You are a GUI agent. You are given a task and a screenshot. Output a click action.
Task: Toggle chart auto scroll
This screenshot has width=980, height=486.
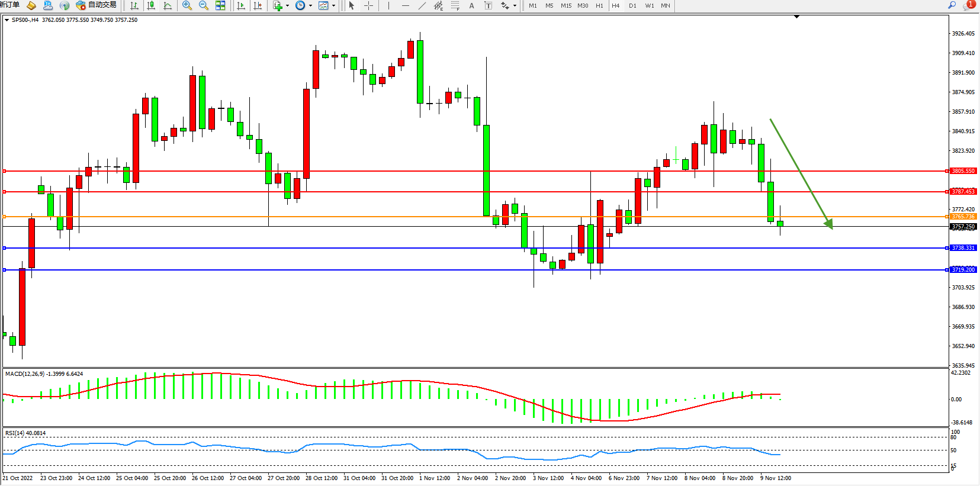(241, 5)
